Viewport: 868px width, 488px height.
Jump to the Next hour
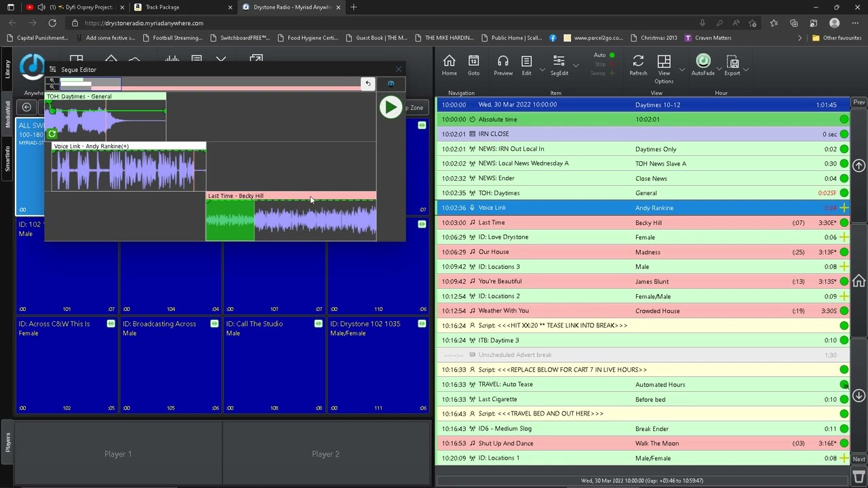859,459
